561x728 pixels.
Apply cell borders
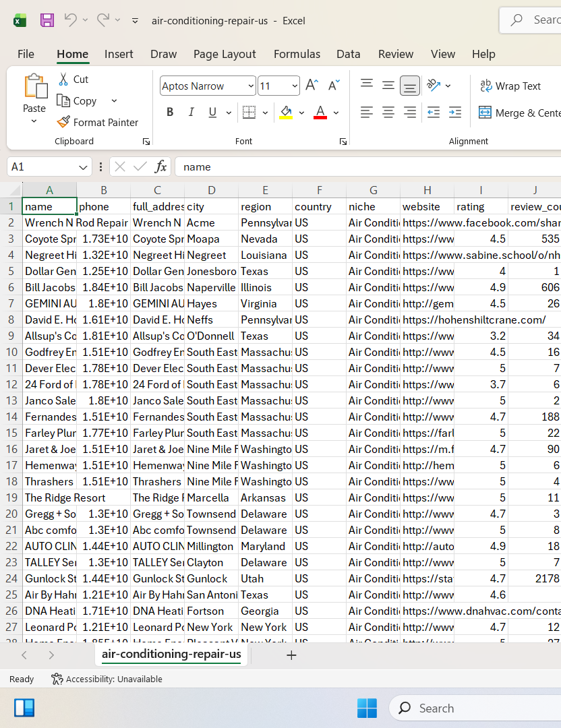[x=249, y=113]
